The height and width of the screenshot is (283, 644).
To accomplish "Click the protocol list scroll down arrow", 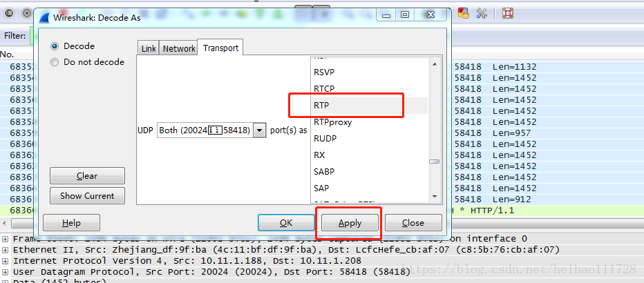I will click(x=435, y=197).
